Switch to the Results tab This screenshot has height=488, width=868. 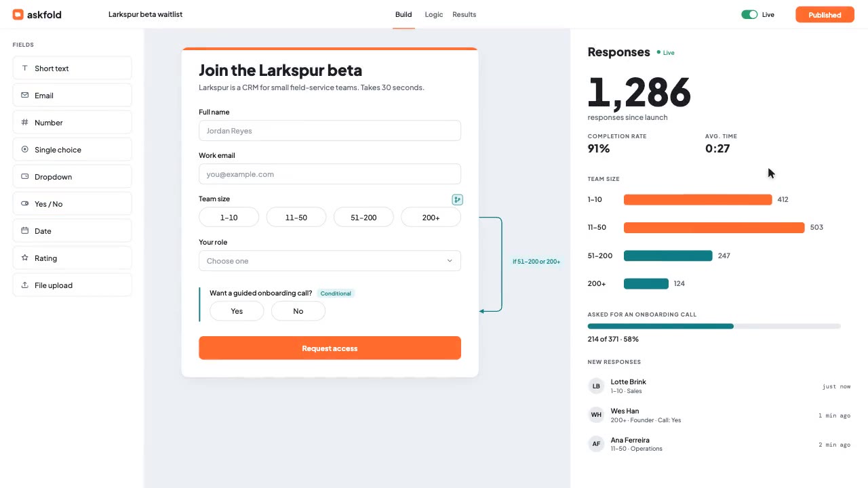(465, 14)
